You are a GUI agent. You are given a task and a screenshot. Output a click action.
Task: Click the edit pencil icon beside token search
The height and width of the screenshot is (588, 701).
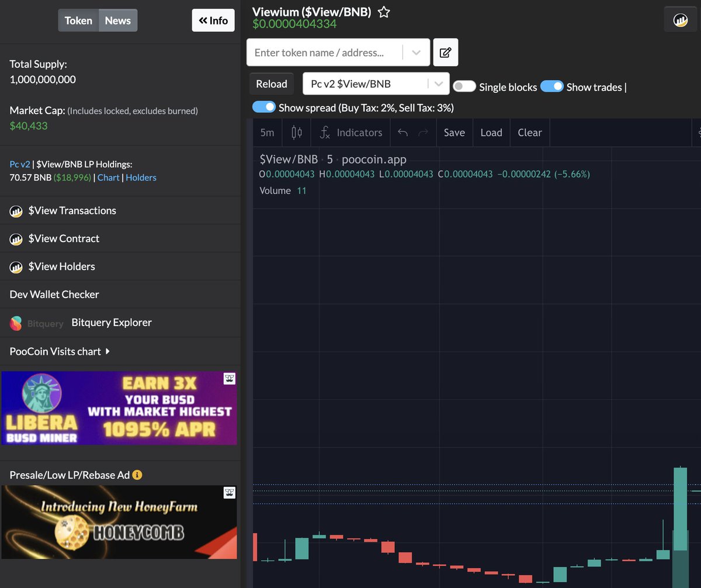(x=445, y=53)
